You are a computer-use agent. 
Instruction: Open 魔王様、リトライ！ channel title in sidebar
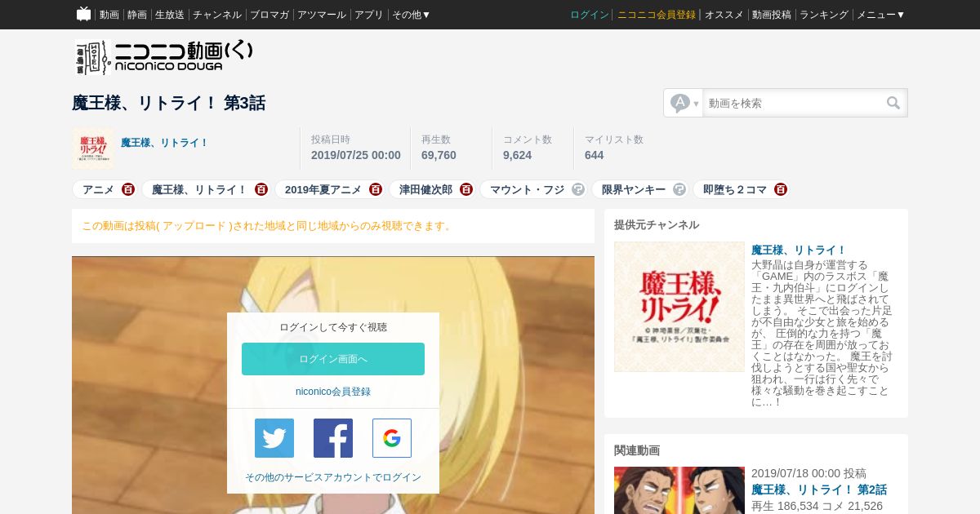click(x=799, y=250)
